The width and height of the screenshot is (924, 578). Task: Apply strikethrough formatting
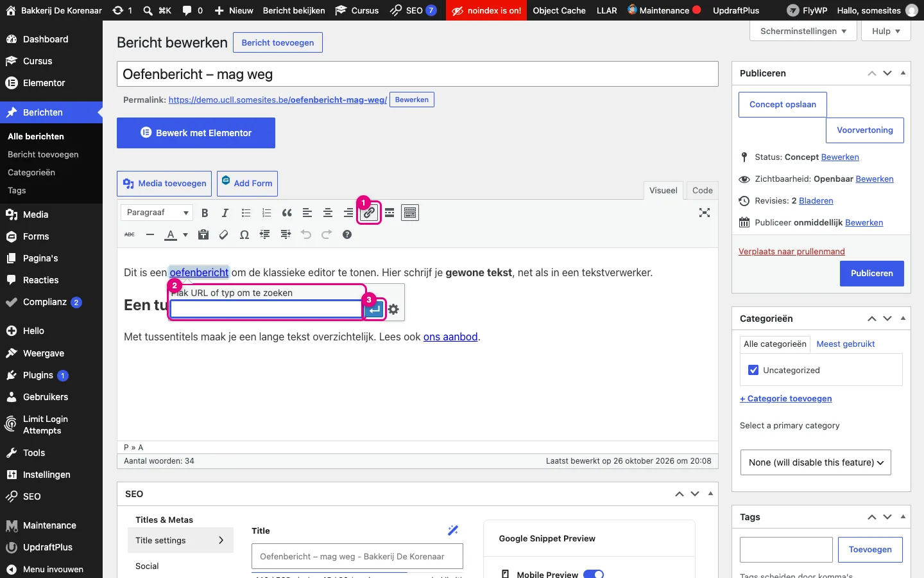tap(130, 235)
